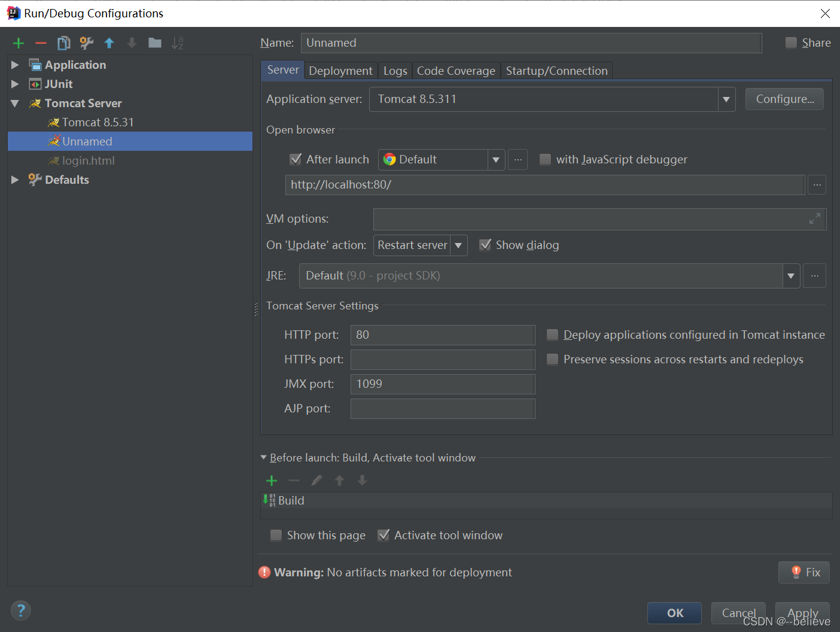The height and width of the screenshot is (632, 840).
Task: Expand the JUnit tree node
Action: [15, 84]
